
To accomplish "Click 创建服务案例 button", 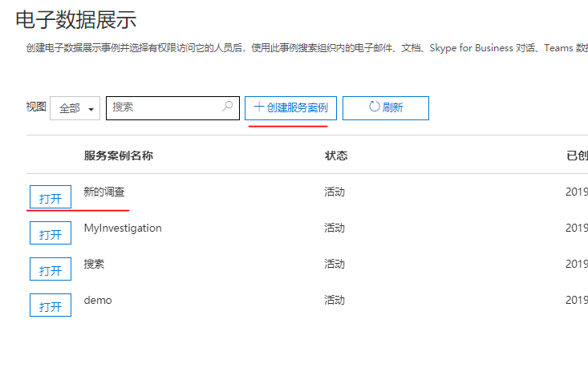I will (290, 108).
